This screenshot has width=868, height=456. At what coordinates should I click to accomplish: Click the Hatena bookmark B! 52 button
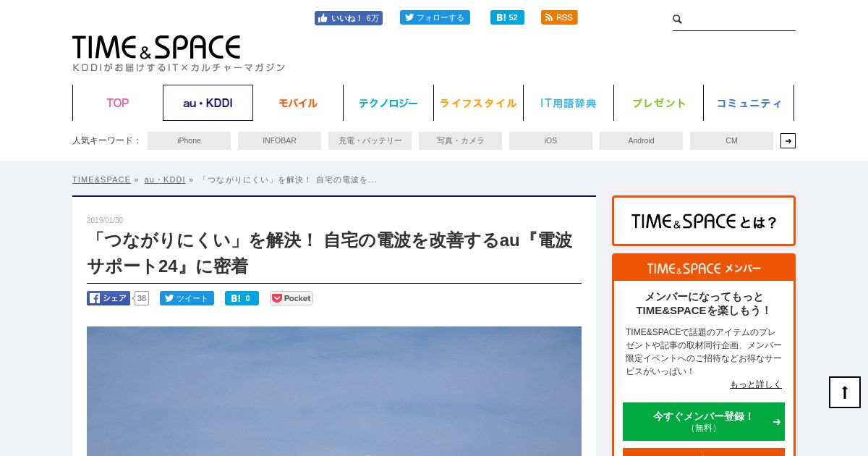[x=507, y=17]
